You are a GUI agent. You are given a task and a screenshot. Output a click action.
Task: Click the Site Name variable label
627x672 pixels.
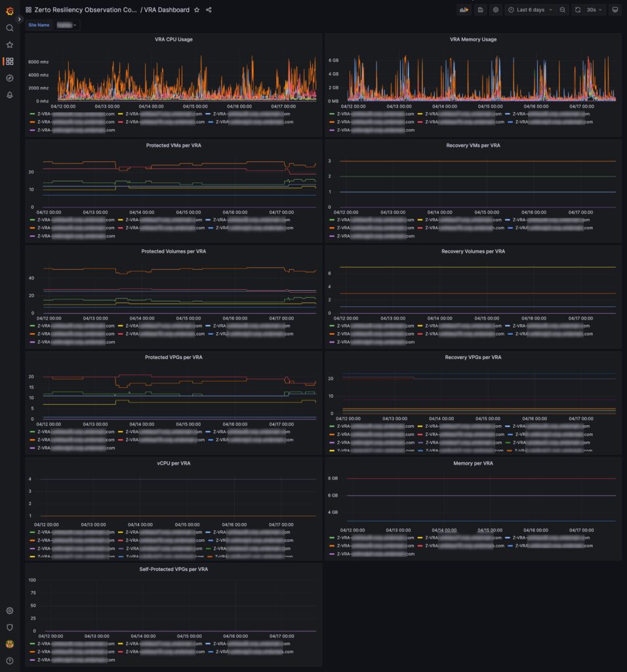pyautogui.click(x=39, y=25)
